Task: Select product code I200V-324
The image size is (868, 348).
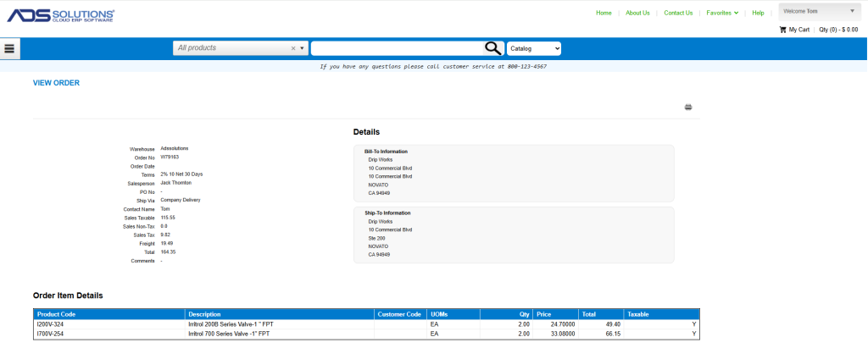Action: (50, 325)
